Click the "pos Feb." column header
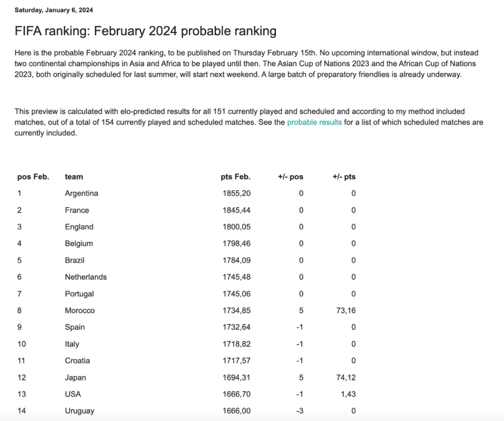The height and width of the screenshot is (421, 504). [x=33, y=176]
